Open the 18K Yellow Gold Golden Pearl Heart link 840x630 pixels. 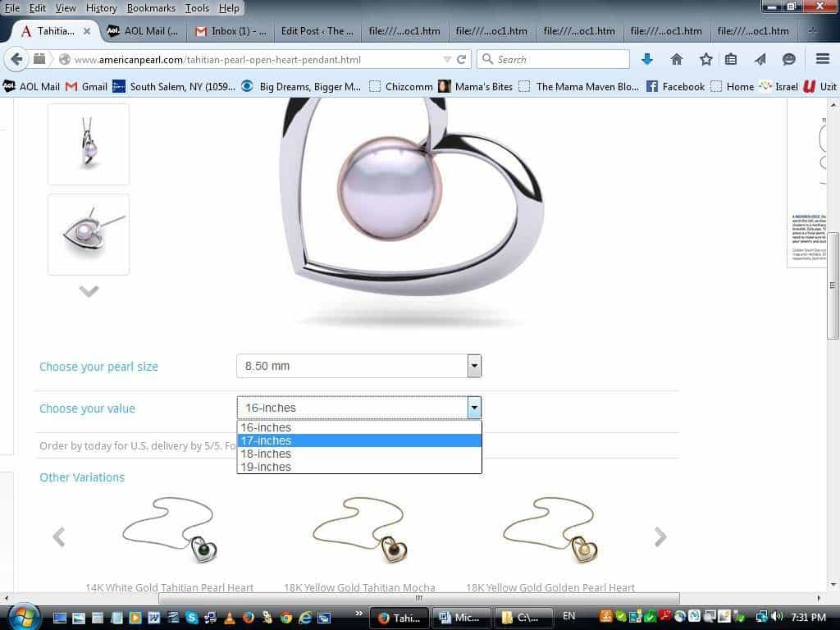[550, 587]
